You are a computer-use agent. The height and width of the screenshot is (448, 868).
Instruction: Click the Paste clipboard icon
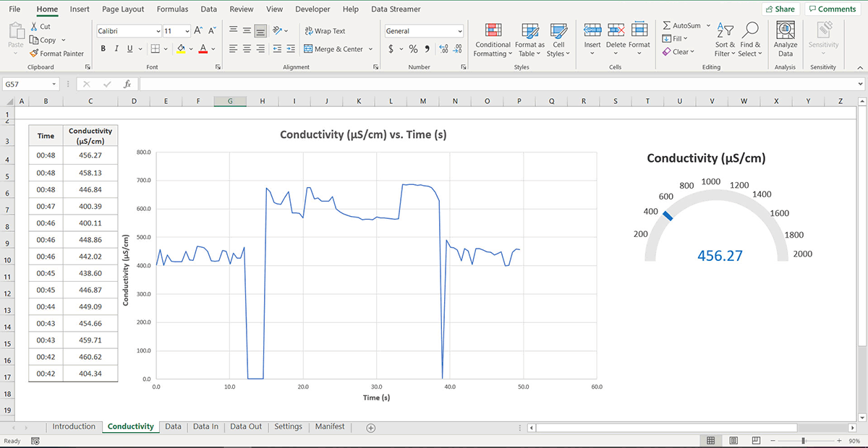pyautogui.click(x=15, y=31)
